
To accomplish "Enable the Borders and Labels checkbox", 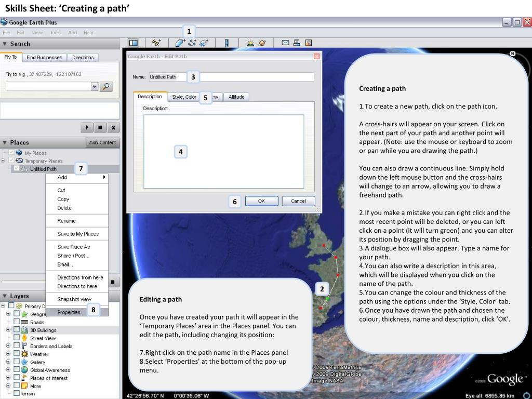I will pos(16,345).
